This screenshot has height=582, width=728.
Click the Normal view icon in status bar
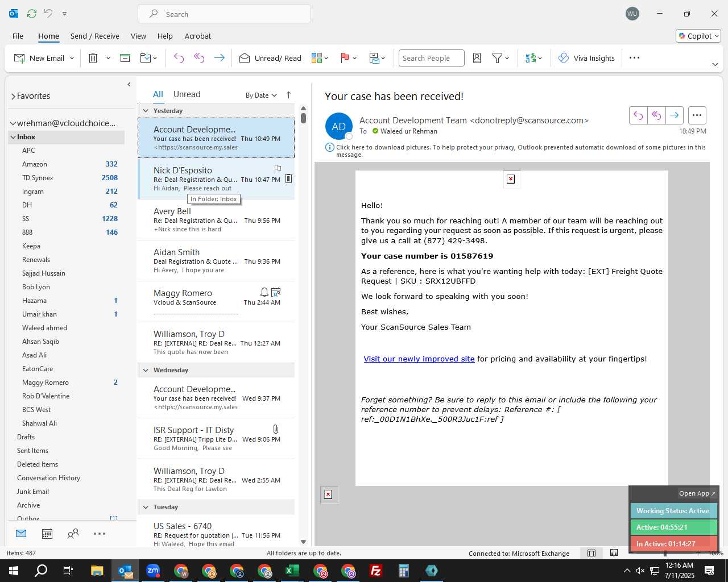[x=591, y=553]
